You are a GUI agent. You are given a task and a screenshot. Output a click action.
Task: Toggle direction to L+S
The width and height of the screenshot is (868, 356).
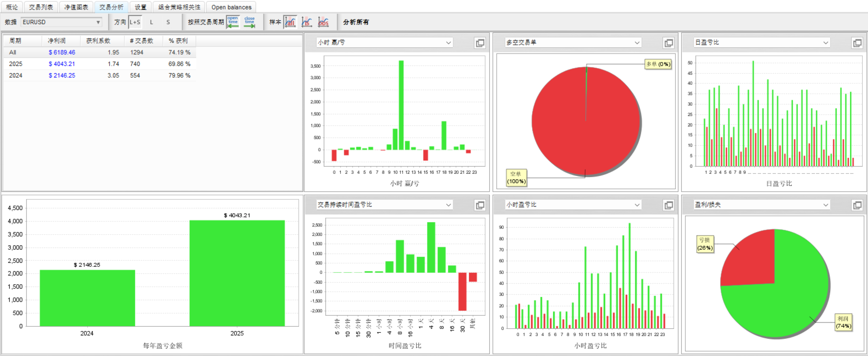point(135,22)
